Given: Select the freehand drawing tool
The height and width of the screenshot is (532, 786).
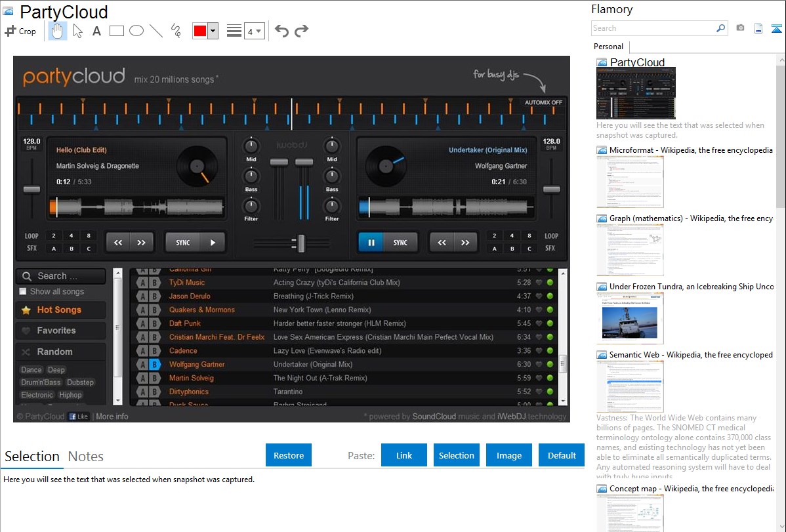Looking at the screenshot, I should click(176, 31).
